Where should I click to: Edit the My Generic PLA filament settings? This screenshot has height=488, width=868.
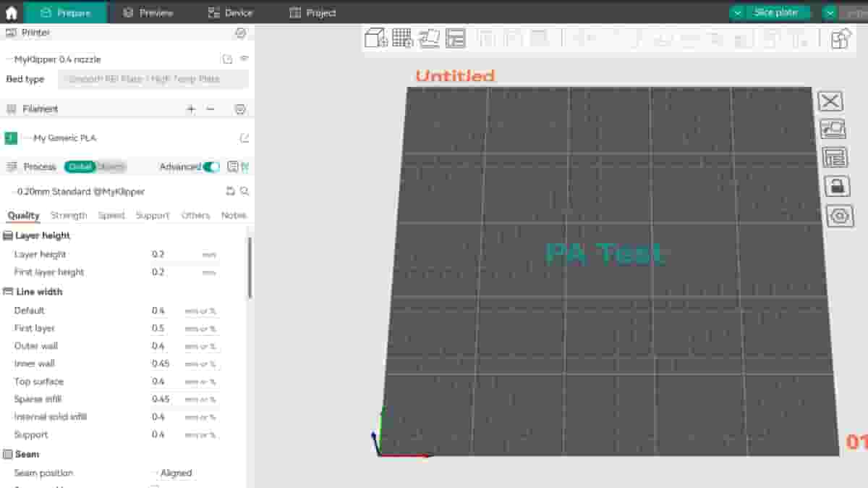pyautogui.click(x=244, y=138)
